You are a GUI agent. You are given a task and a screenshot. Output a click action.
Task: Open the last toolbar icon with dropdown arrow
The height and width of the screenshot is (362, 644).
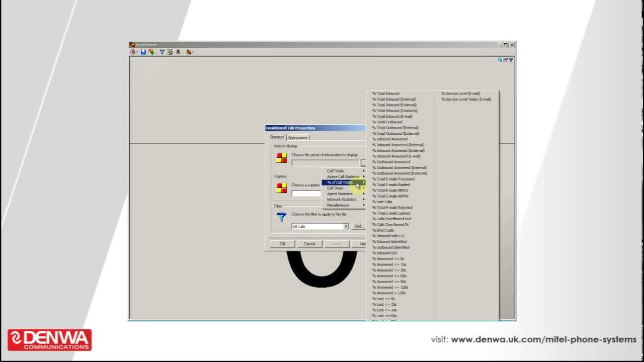(x=190, y=52)
